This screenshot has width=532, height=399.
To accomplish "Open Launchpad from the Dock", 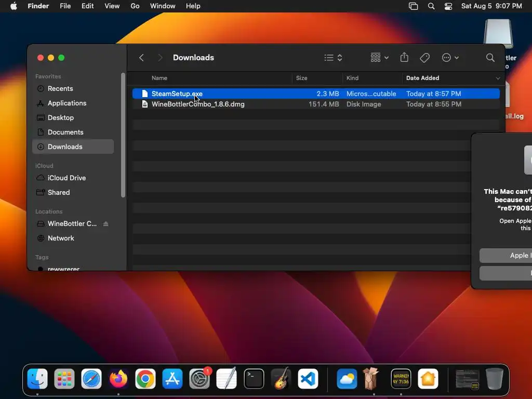I will 64,379.
